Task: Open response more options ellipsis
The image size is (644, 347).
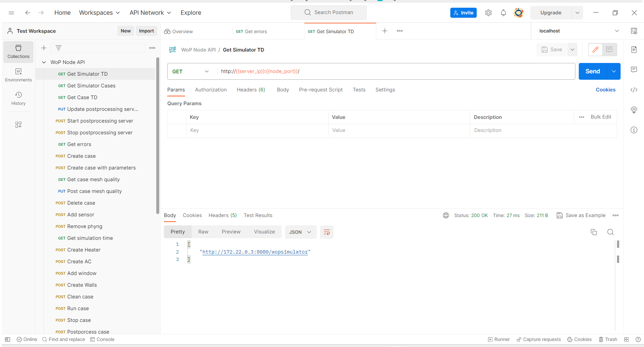Action: tap(616, 215)
